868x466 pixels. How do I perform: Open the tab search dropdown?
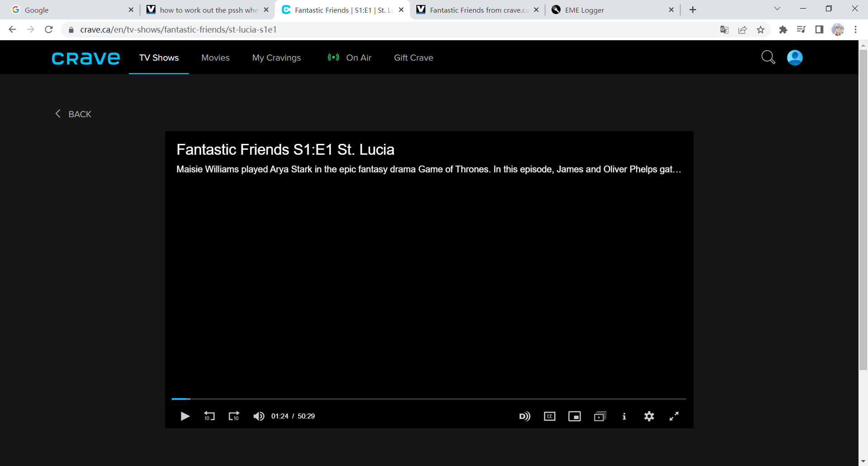coord(778,9)
